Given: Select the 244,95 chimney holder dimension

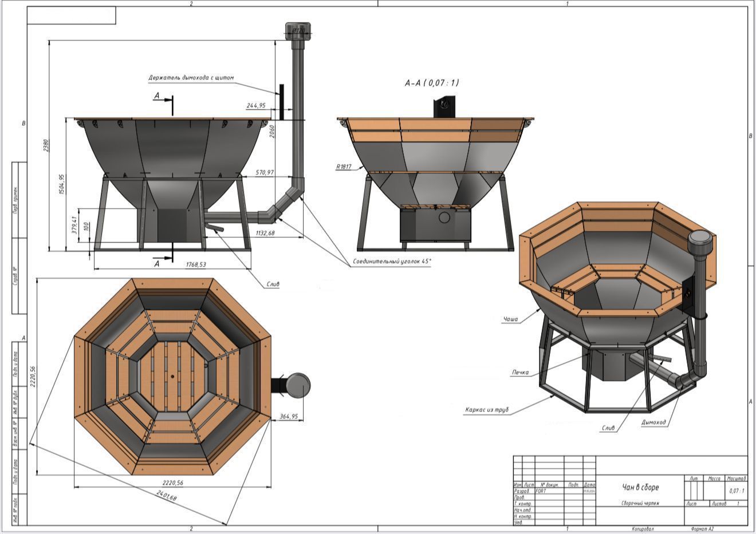Looking at the screenshot, I should (256, 105).
